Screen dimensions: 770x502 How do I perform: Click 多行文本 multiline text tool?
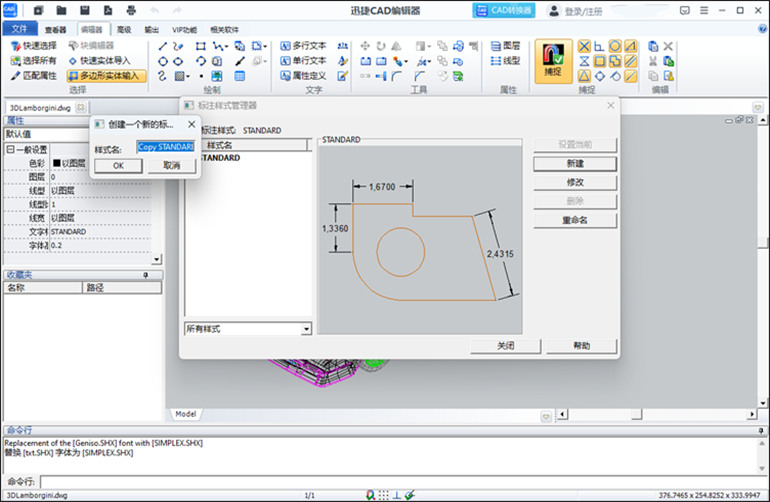coord(303,46)
